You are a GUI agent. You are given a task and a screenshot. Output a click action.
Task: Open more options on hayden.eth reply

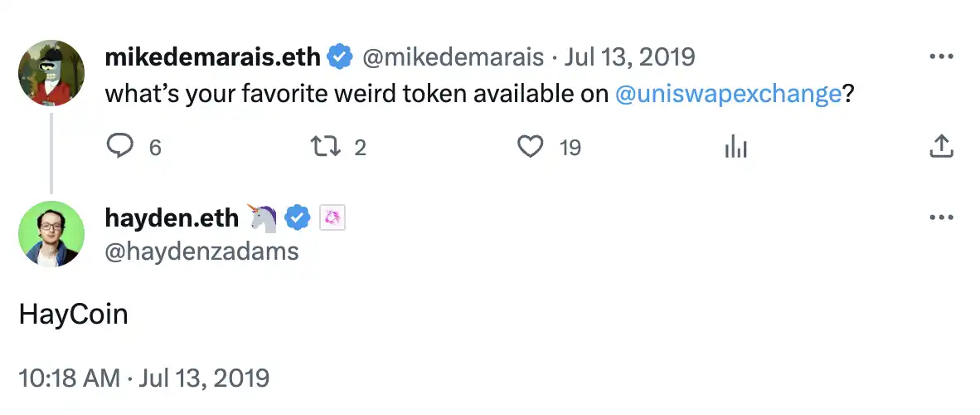941,217
